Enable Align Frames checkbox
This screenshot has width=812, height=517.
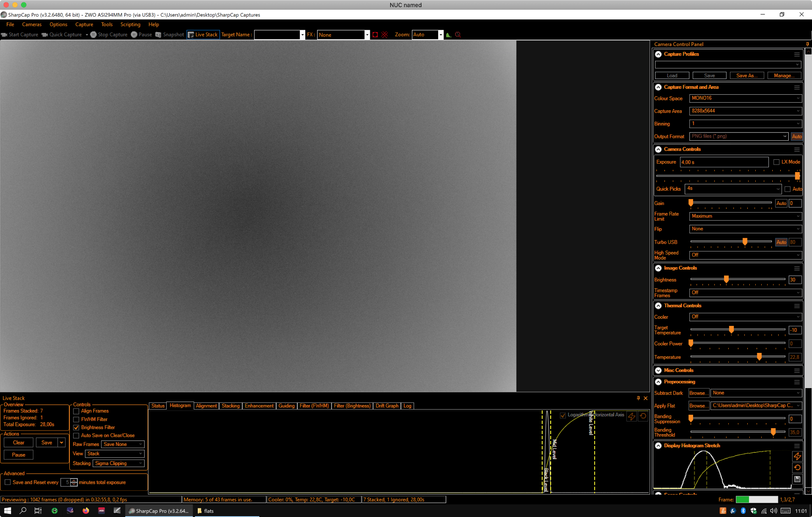click(x=76, y=411)
